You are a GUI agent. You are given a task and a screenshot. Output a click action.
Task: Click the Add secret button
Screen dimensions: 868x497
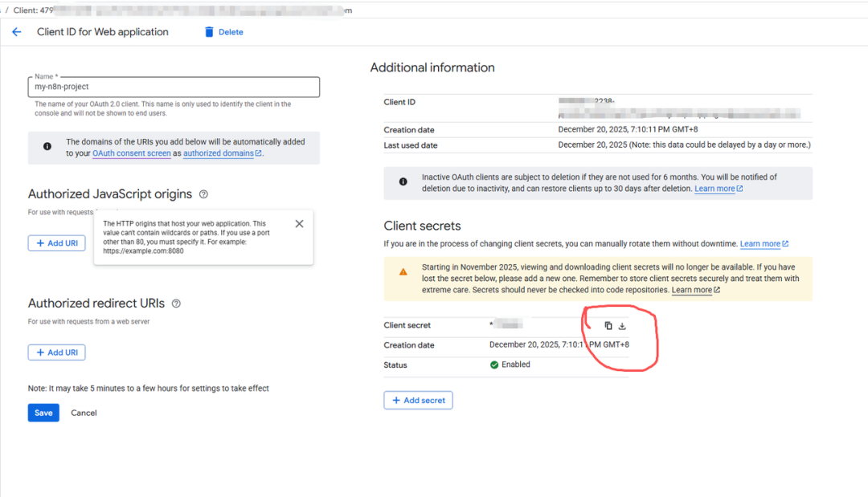(x=418, y=400)
